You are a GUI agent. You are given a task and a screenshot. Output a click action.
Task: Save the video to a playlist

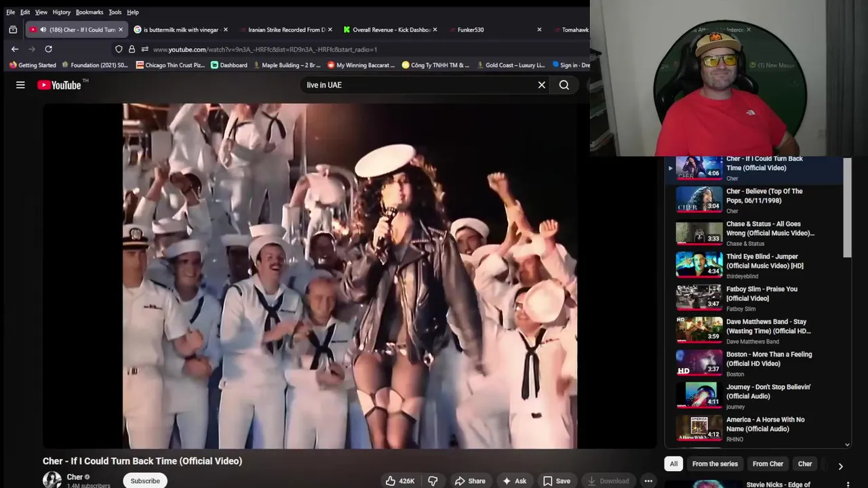pos(556,481)
